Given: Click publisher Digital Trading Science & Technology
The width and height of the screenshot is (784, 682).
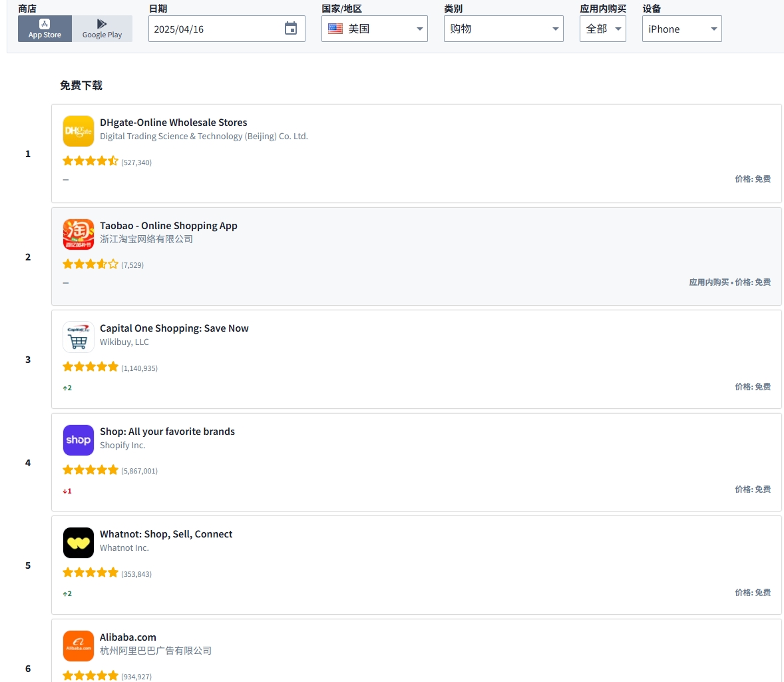Looking at the screenshot, I should [204, 136].
